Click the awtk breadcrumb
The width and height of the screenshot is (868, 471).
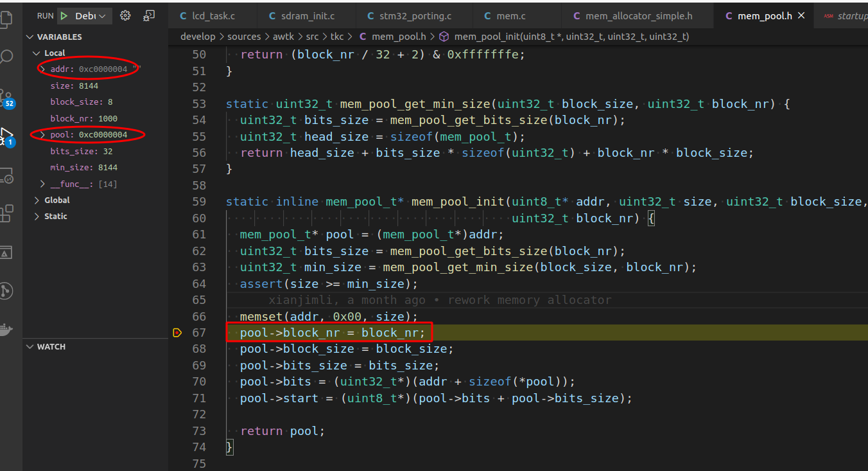coord(282,37)
